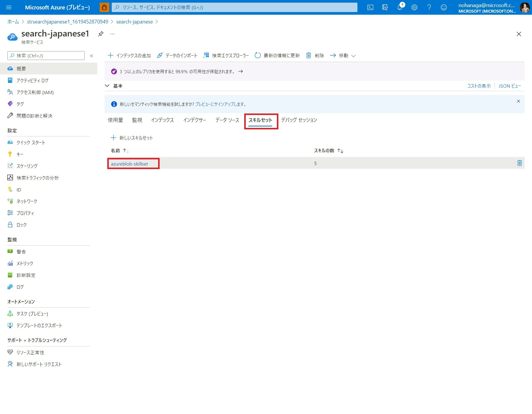
Task: Switch to the インデクサー tab
Action: coord(195,120)
